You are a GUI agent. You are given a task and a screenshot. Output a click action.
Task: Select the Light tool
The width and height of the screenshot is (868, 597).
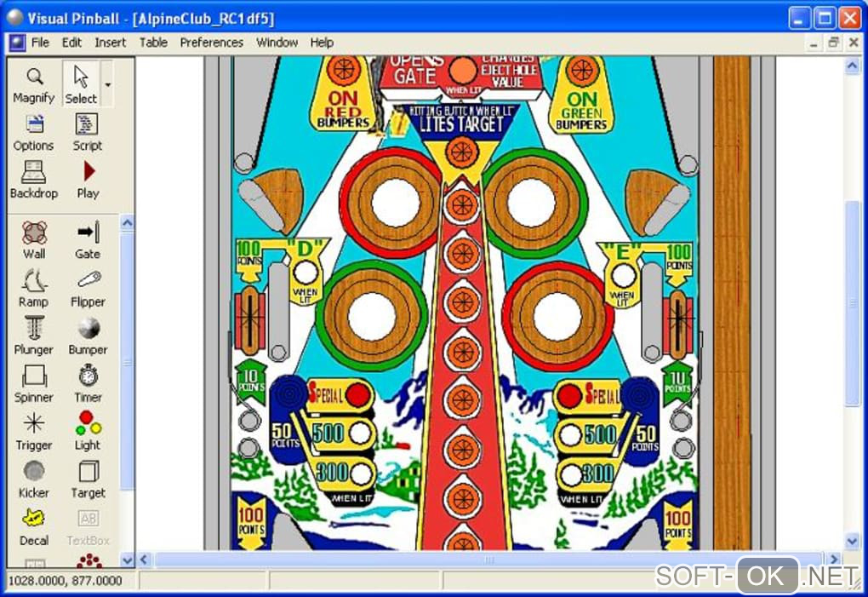click(x=88, y=432)
